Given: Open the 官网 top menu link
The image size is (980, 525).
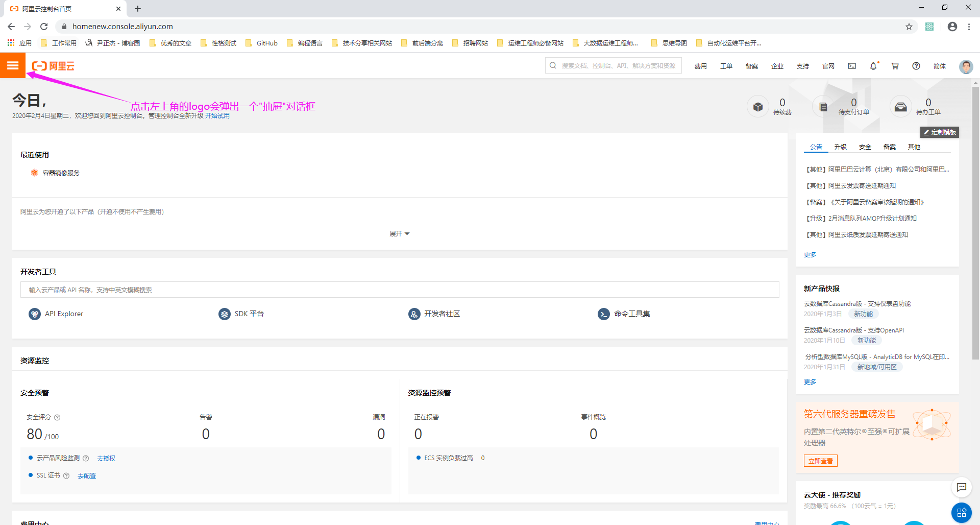Looking at the screenshot, I should click(x=828, y=66).
